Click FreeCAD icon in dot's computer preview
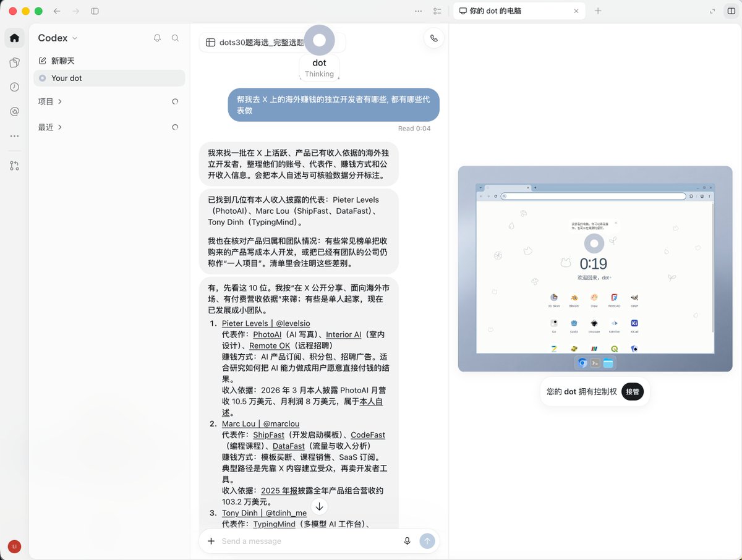The height and width of the screenshot is (560, 742). click(x=614, y=298)
